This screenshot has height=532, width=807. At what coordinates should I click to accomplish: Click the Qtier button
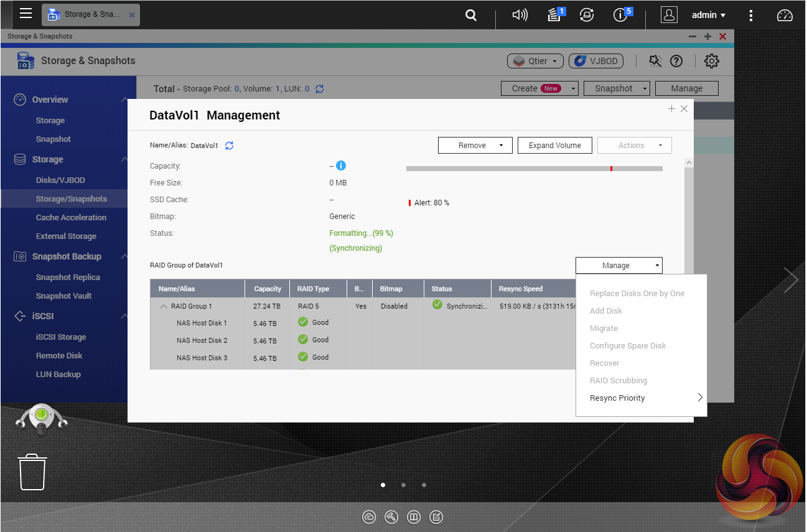[535, 61]
